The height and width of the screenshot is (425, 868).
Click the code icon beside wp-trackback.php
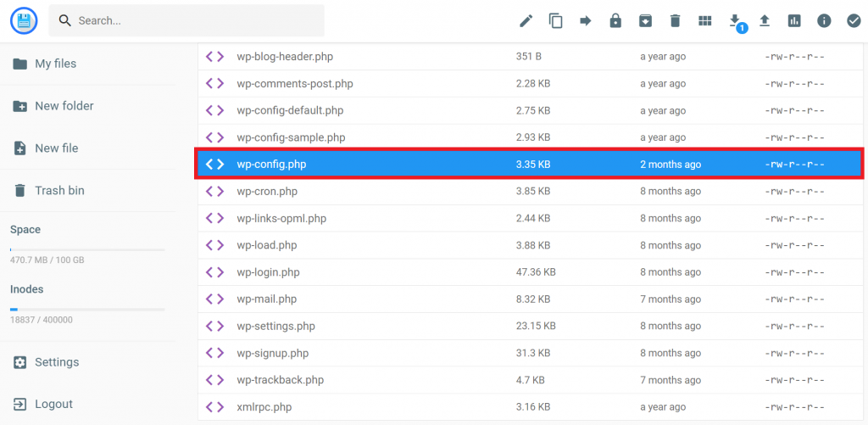(214, 380)
